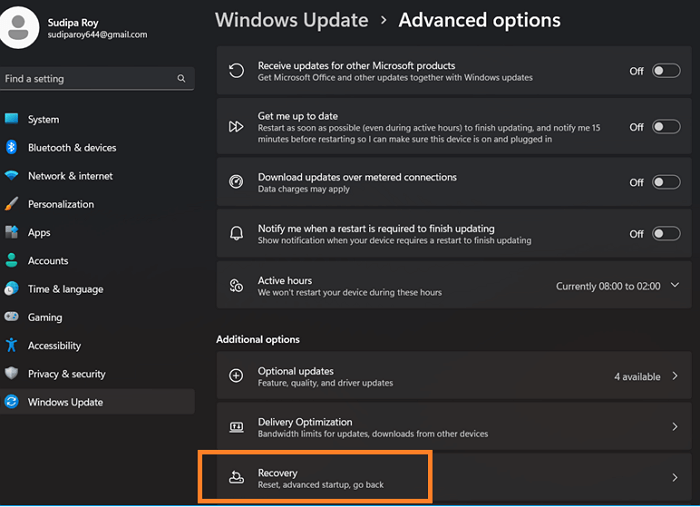Click the Personalization paintbrush icon
The image size is (700, 507).
12,204
